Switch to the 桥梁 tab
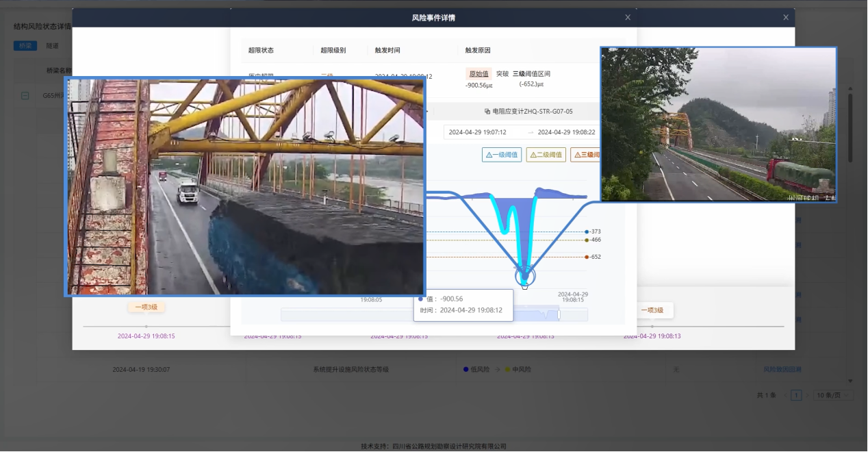Image resolution: width=868 pixels, height=452 pixels. point(25,46)
